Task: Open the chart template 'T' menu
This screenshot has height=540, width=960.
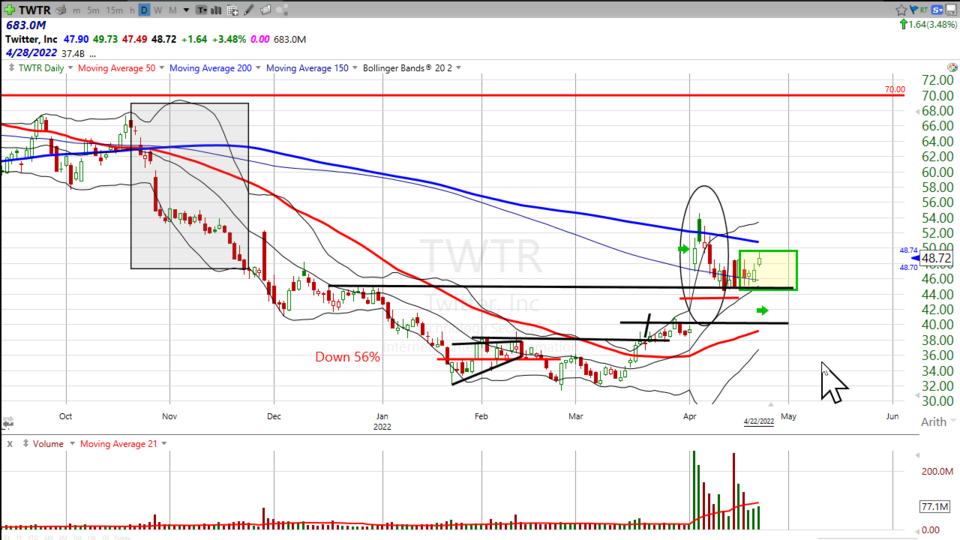Action: pos(201,10)
